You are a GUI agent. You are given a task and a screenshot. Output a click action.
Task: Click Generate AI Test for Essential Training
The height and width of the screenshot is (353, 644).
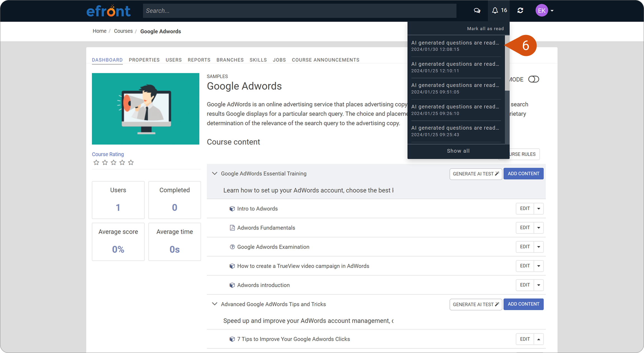click(x=476, y=174)
